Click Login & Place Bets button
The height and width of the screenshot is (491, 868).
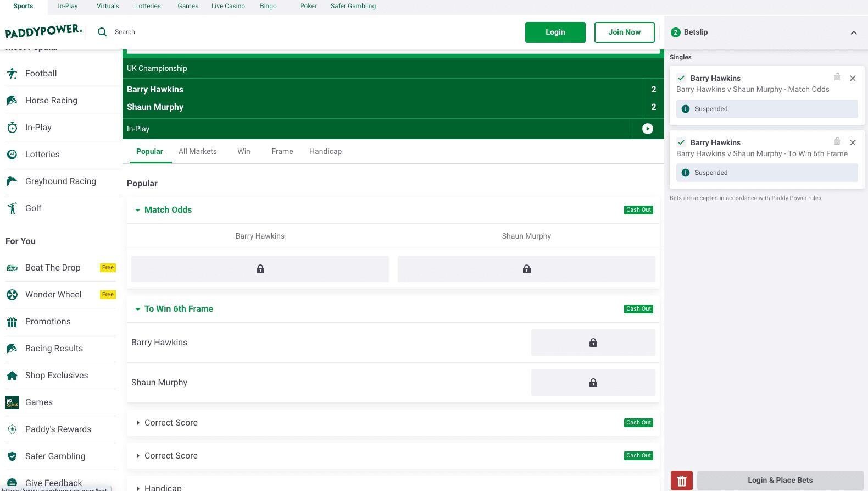coord(780,481)
